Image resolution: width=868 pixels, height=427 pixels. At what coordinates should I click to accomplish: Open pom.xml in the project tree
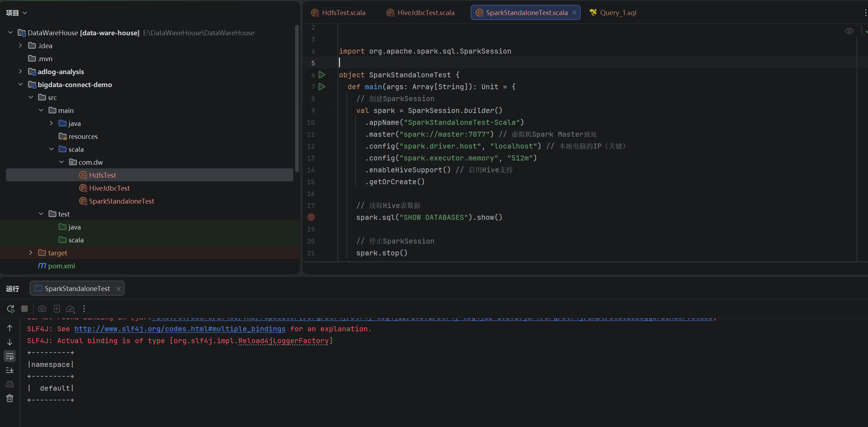[61, 266]
